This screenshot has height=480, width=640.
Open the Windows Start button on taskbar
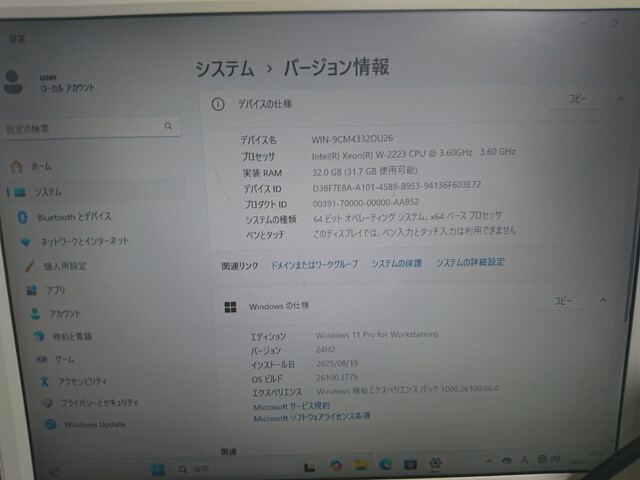point(158,469)
